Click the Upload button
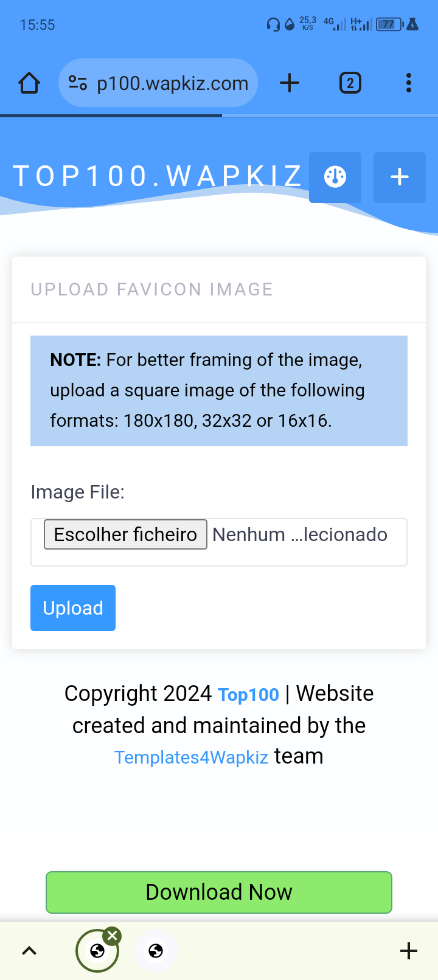438x980 pixels. [x=73, y=608]
